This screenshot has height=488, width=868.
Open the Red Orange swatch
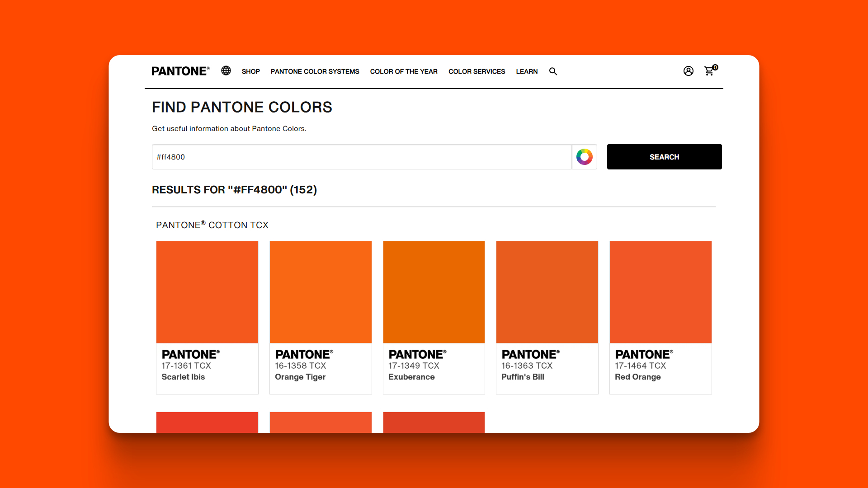[660, 292]
